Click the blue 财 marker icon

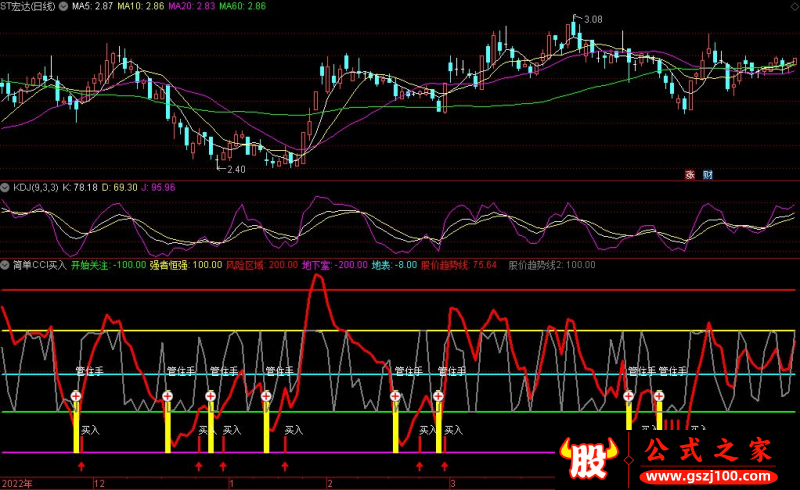[x=707, y=175]
